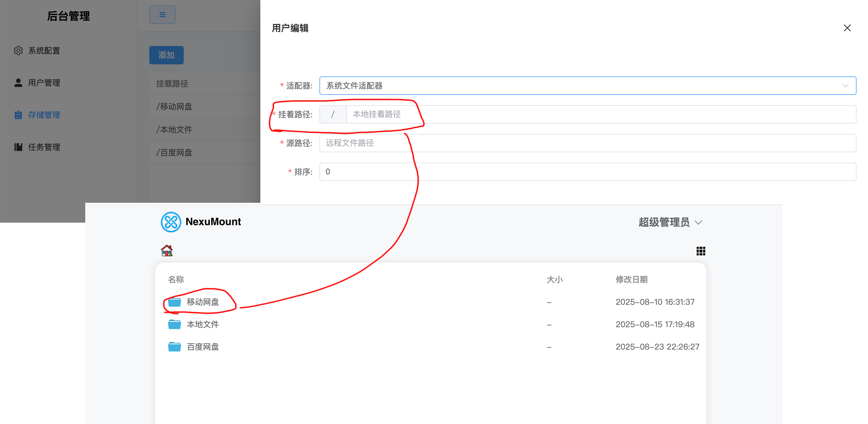Click the 大小 column header
868x424 pixels.
coord(555,279)
